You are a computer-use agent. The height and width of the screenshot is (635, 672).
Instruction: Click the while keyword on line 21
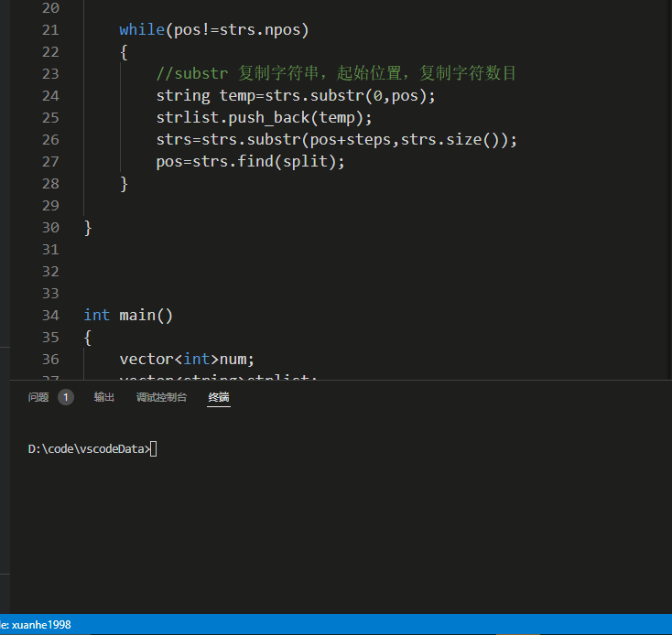(142, 30)
